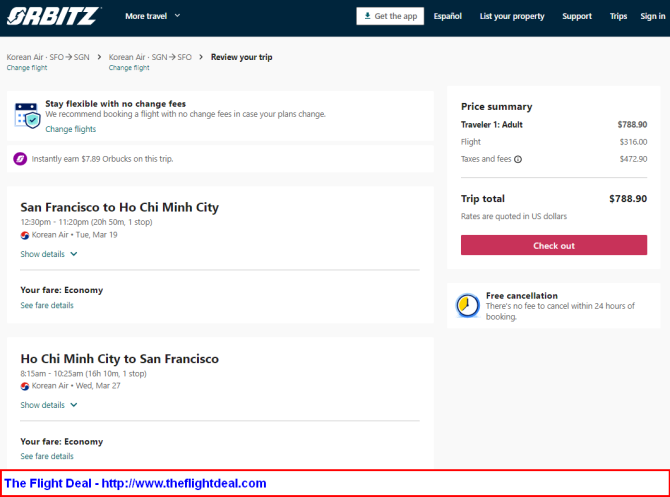Click the Free cancellation clock icon
670x497 pixels.
click(x=467, y=306)
